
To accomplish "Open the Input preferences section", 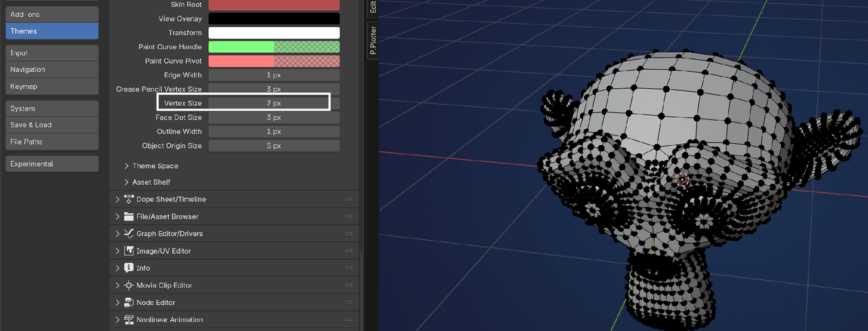I will 52,53.
